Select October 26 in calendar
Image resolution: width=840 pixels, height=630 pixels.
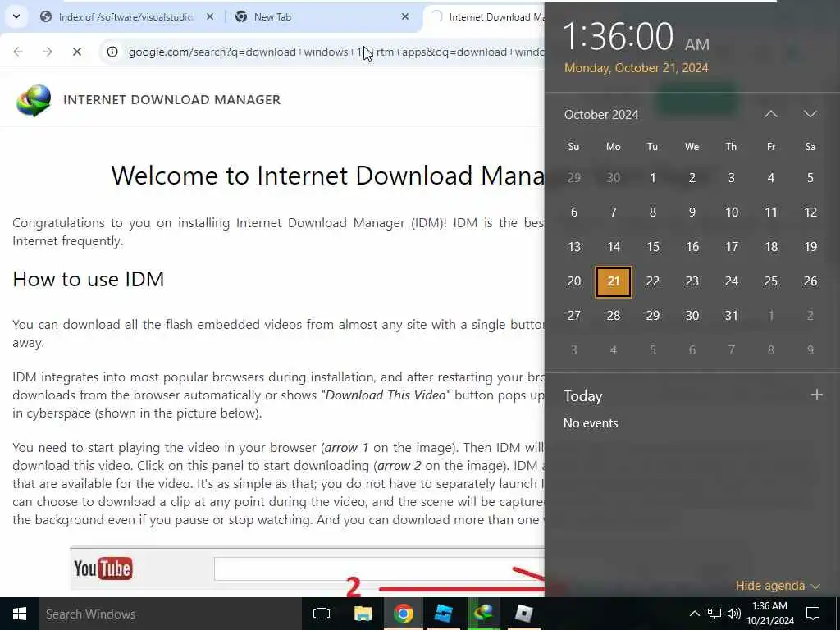[x=810, y=281]
